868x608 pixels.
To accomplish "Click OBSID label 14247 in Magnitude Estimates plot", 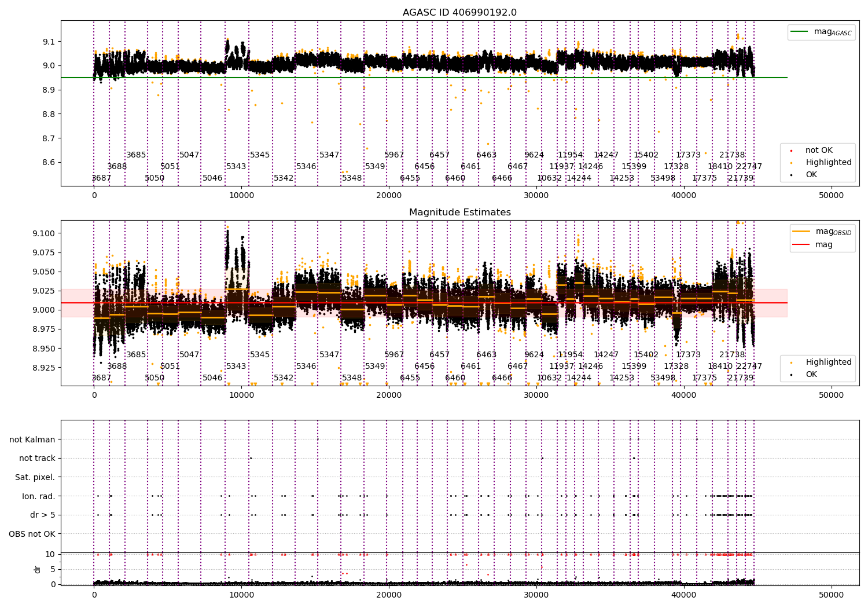I will (x=606, y=355).
